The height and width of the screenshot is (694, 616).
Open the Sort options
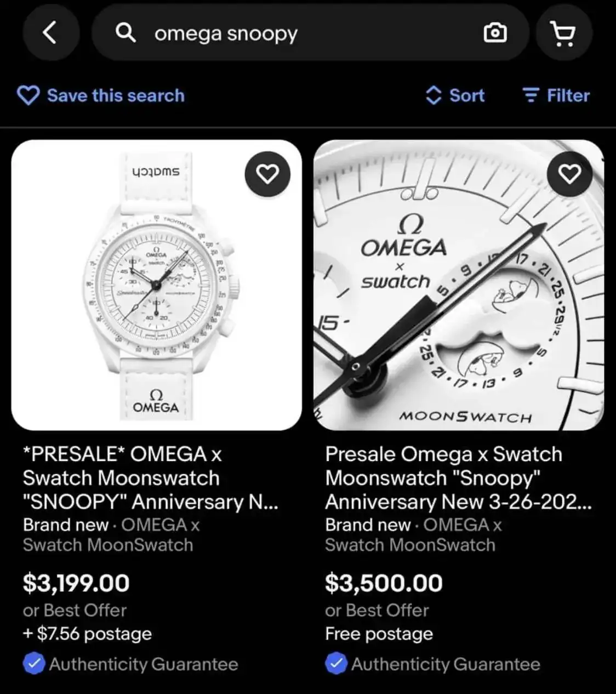(466, 95)
